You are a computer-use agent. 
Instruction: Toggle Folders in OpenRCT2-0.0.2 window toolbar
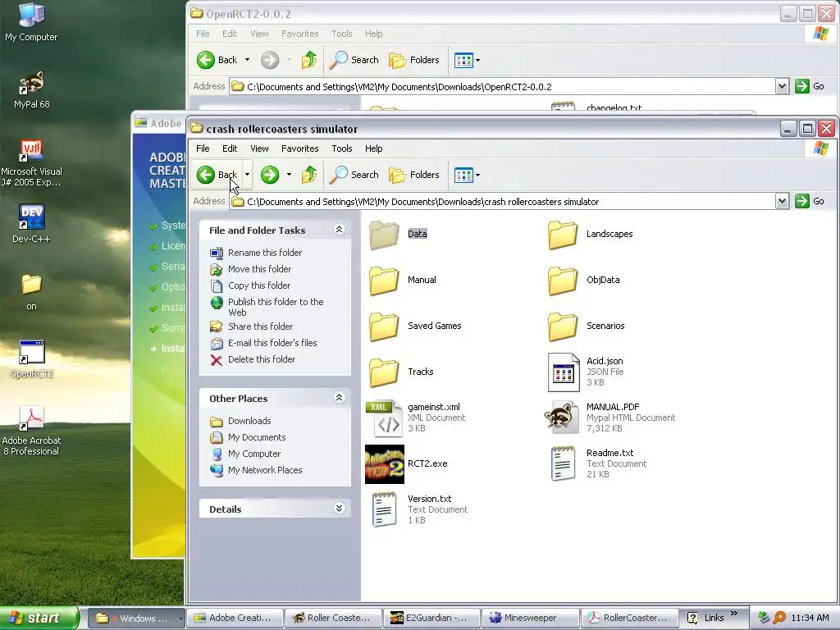tap(414, 60)
